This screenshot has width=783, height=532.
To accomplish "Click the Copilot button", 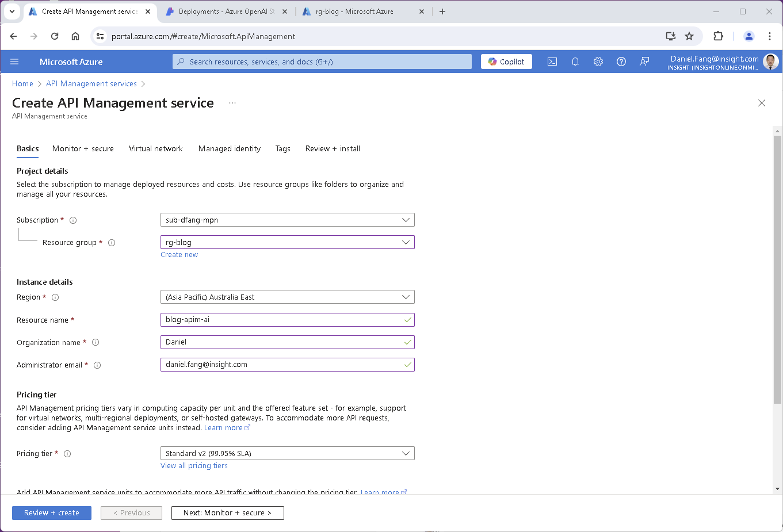I will pos(506,62).
